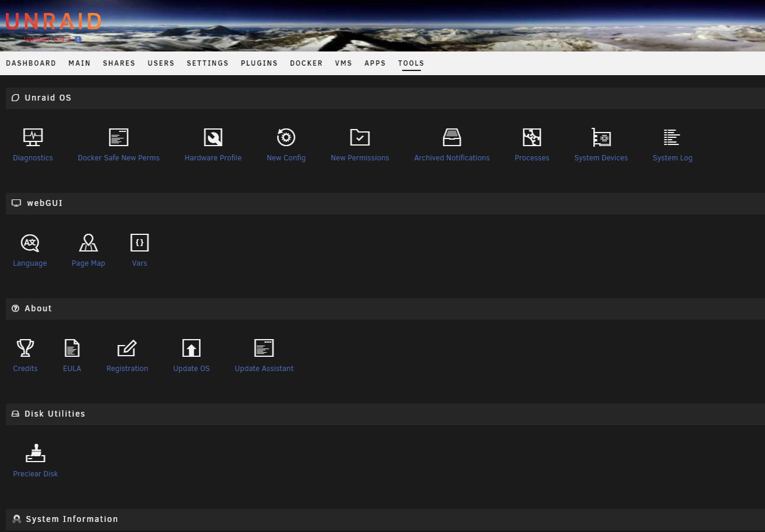The height and width of the screenshot is (532, 765).
Task: Switch to the Docker tab
Action: [306, 63]
